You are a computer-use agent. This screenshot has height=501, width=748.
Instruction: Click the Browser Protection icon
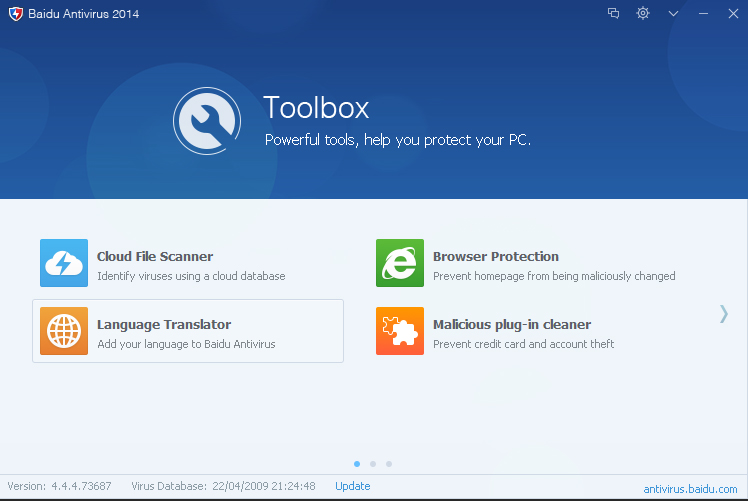click(x=400, y=263)
